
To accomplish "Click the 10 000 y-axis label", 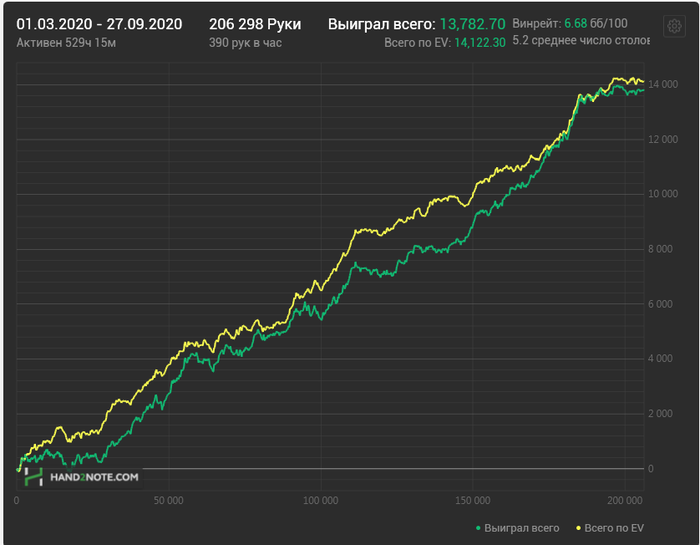I will point(662,194).
